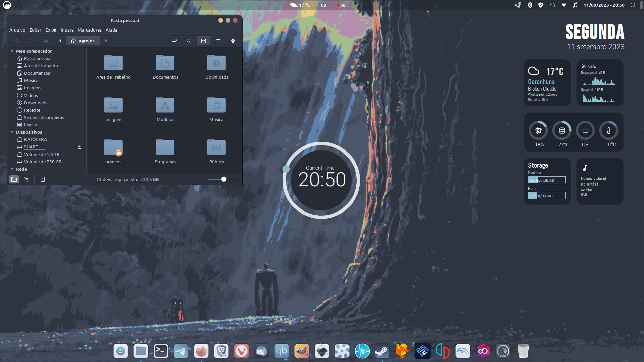Click the Current Time clock widget

(x=321, y=180)
